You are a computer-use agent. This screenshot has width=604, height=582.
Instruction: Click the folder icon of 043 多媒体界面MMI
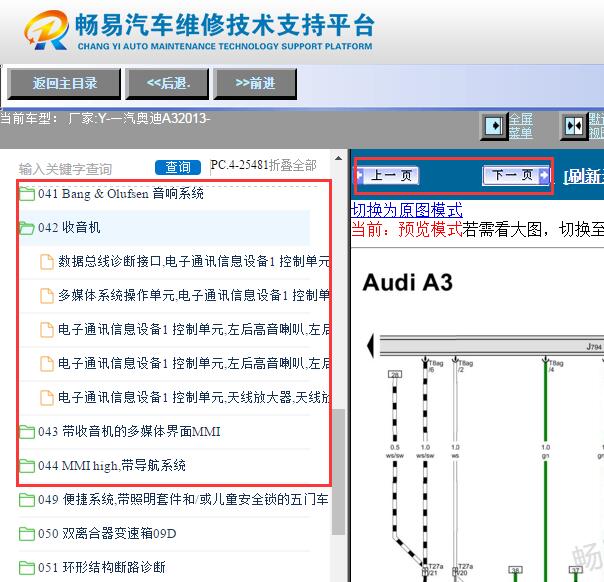point(27,432)
